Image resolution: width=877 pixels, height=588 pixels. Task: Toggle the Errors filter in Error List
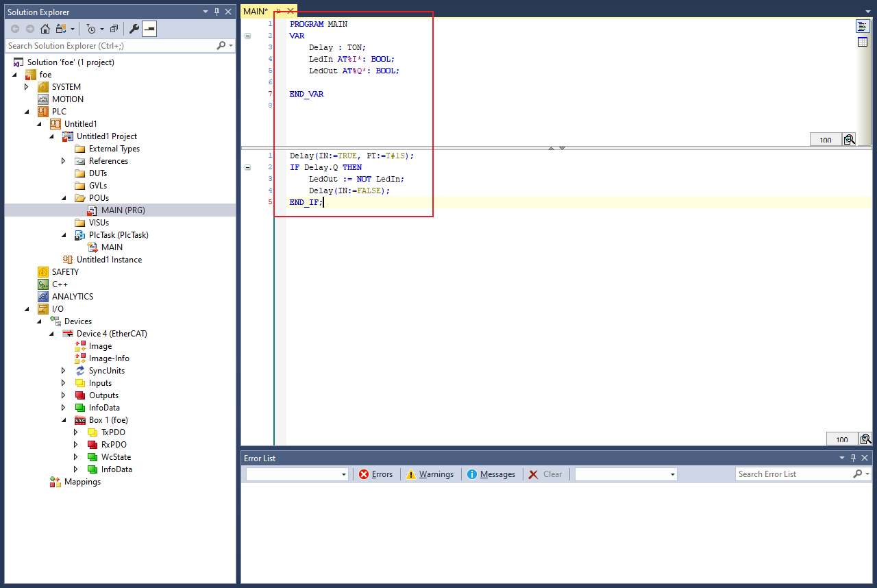click(375, 474)
